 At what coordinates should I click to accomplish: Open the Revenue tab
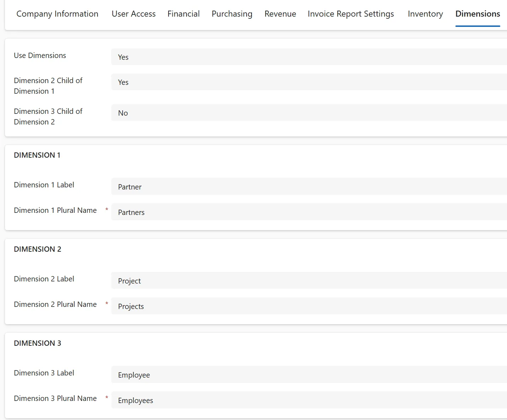pos(280,14)
